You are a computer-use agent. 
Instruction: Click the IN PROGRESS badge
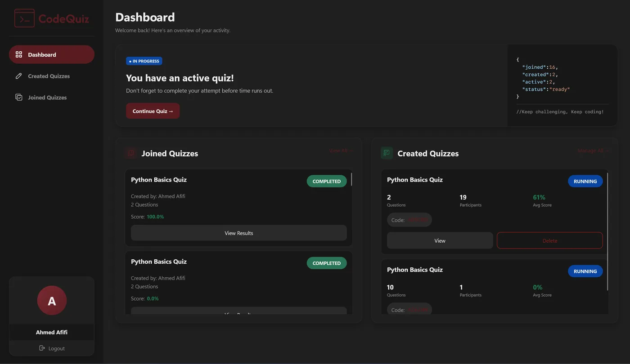click(x=144, y=61)
